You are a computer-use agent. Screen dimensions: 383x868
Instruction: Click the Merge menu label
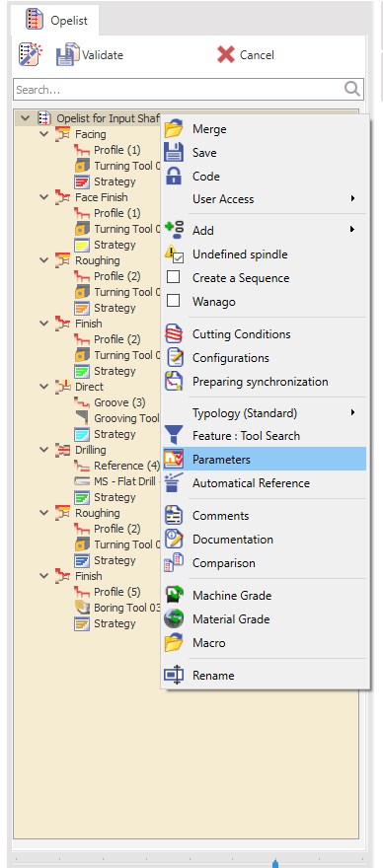[209, 129]
